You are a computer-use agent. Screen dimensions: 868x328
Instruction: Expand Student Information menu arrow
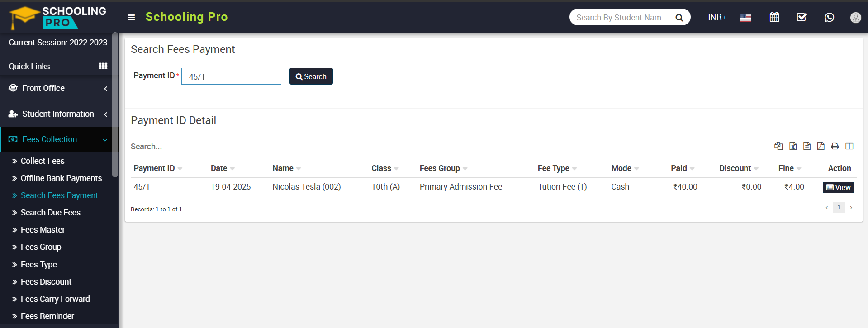pos(105,114)
